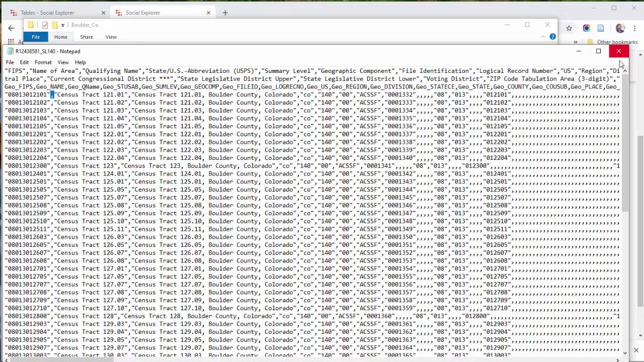Minimize the Notepad window

579,51
